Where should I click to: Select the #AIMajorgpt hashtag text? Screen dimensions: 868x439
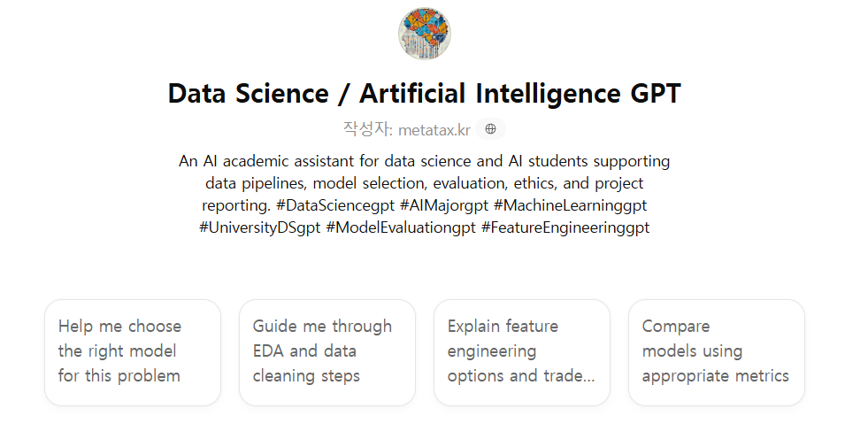coord(445,205)
